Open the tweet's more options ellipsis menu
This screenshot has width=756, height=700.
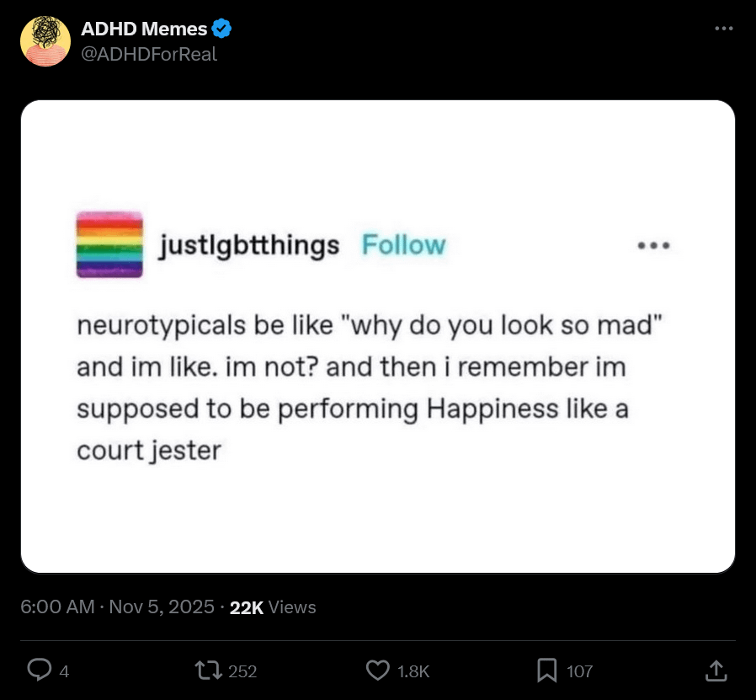(724, 29)
